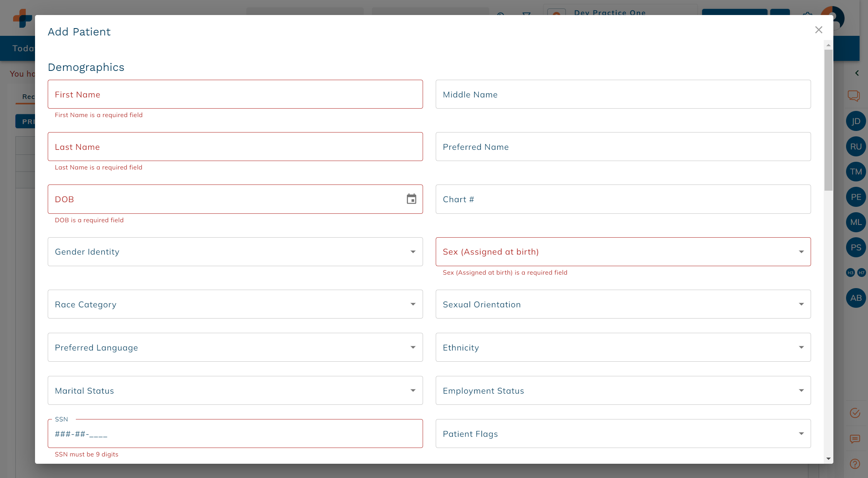Collapse the right sidebar chevron

(x=857, y=73)
